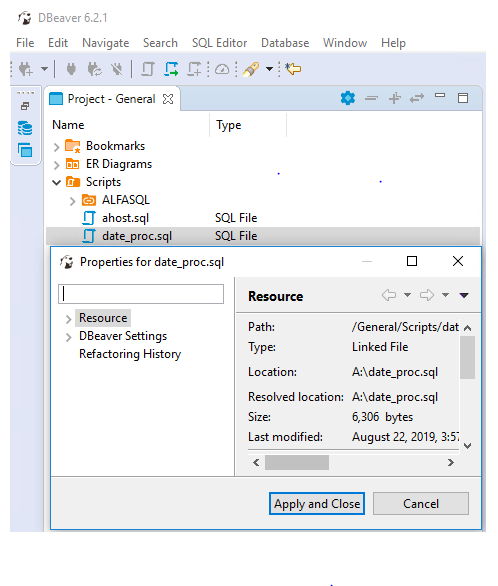
Task: Click the yellow back-arrow navigation icon
Action: 293,69
